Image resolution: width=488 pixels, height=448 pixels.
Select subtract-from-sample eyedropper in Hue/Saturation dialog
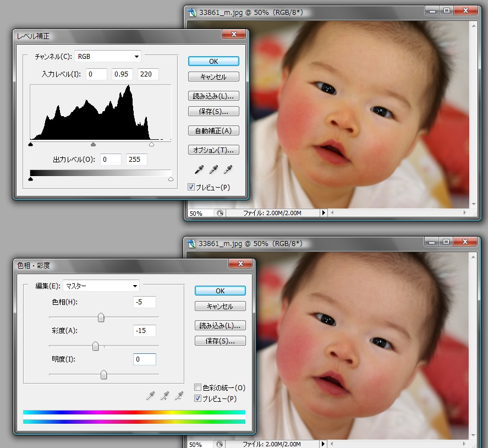tap(179, 396)
